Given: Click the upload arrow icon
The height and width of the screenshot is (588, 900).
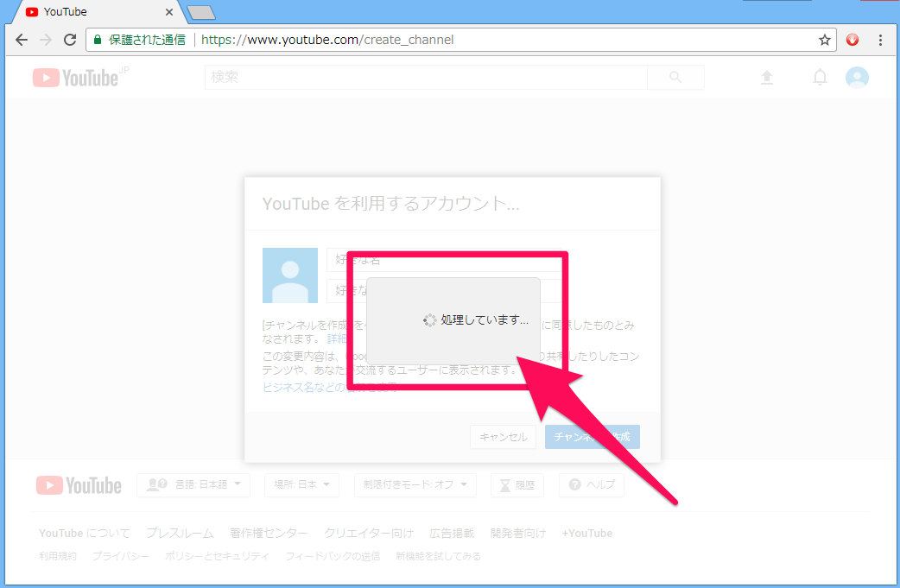Looking at the screenshot, I should click(767, 77).
